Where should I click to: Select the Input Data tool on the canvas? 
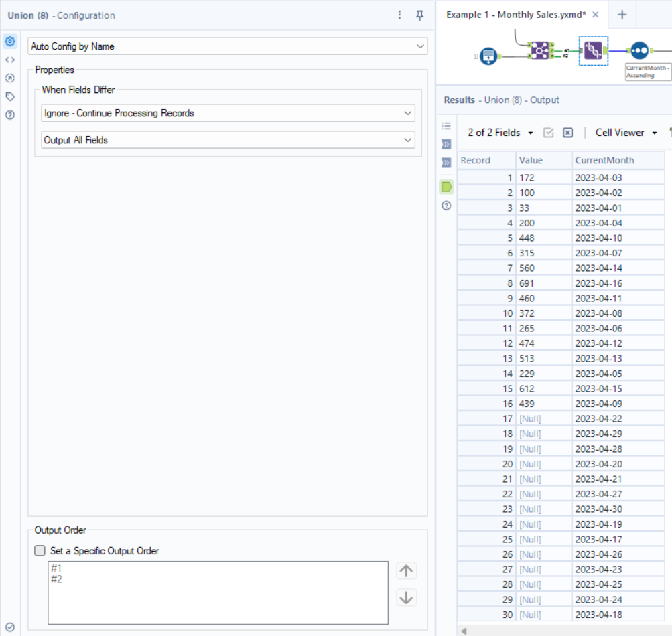pyautogui.click(x=487, y=56)
